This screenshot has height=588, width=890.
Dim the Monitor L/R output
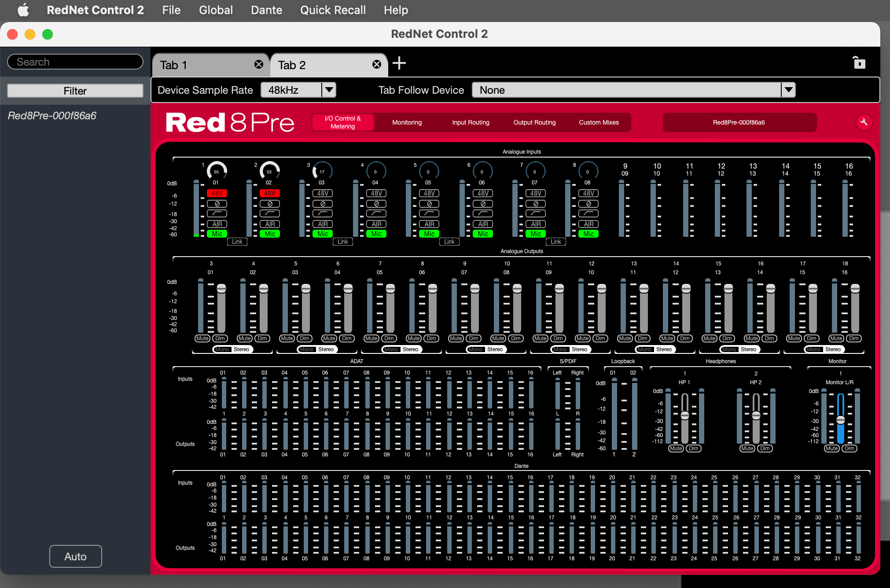pos(850,448)
